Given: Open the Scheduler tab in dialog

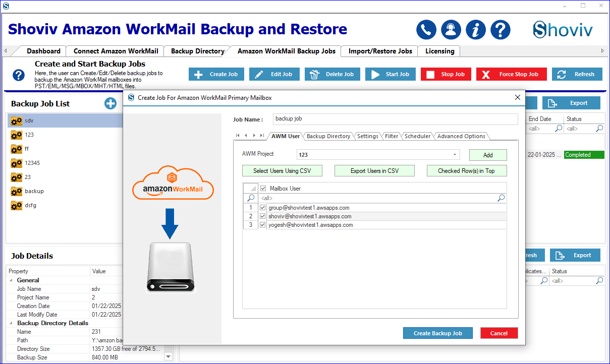Looking at the screenshot, I should click(x=418, y=136).
